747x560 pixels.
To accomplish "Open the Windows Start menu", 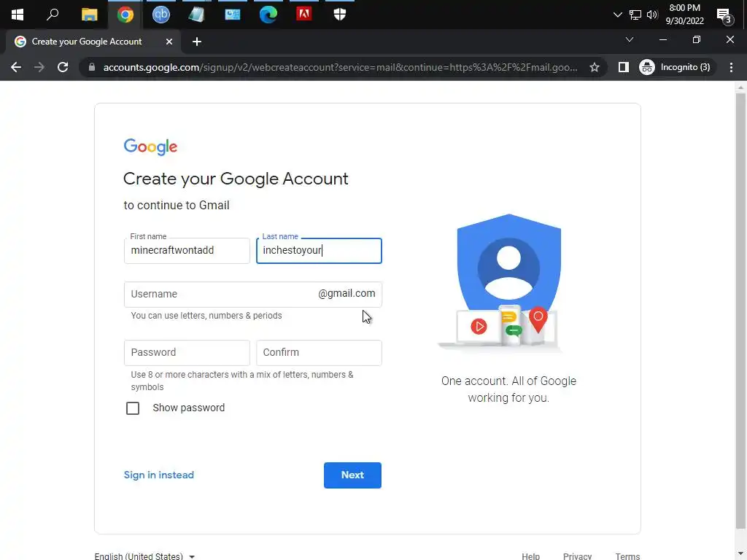I will click(18, 15).
